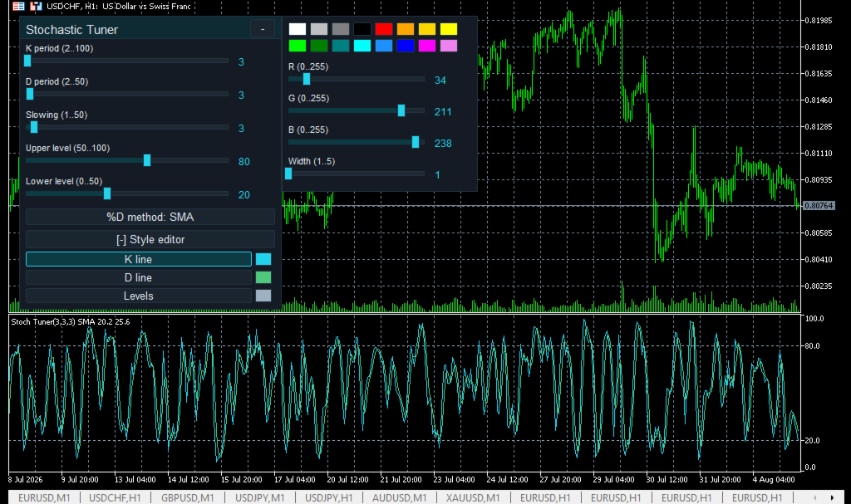This screenshot has height=504, width=851.
Task: Pick the red color swatch
Action: [384, 29]
